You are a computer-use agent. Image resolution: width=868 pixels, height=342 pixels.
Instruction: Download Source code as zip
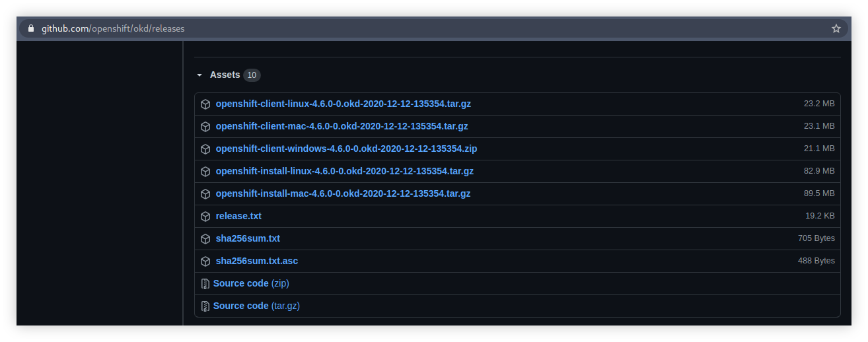click(x=250, y=283)
